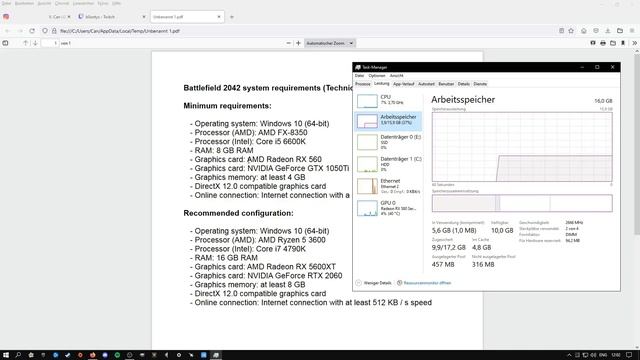Click the memory composition bar
Viewport: 640px width, 360px height.
point(522,203)
